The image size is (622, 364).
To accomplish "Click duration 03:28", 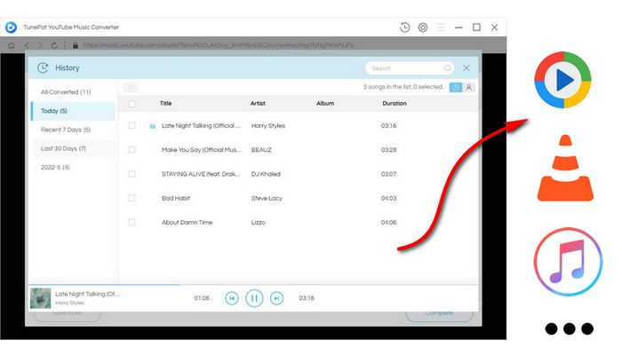I will 389,150.
